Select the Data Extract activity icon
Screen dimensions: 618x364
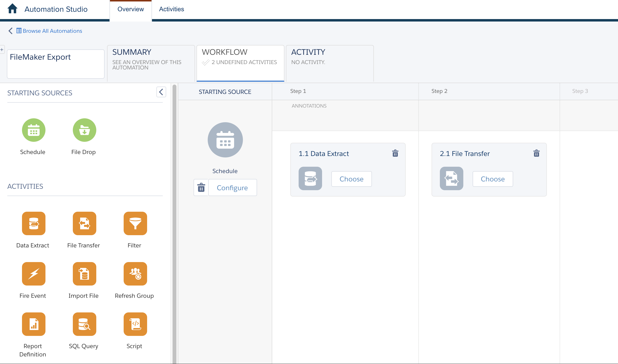tap(33, 224)
